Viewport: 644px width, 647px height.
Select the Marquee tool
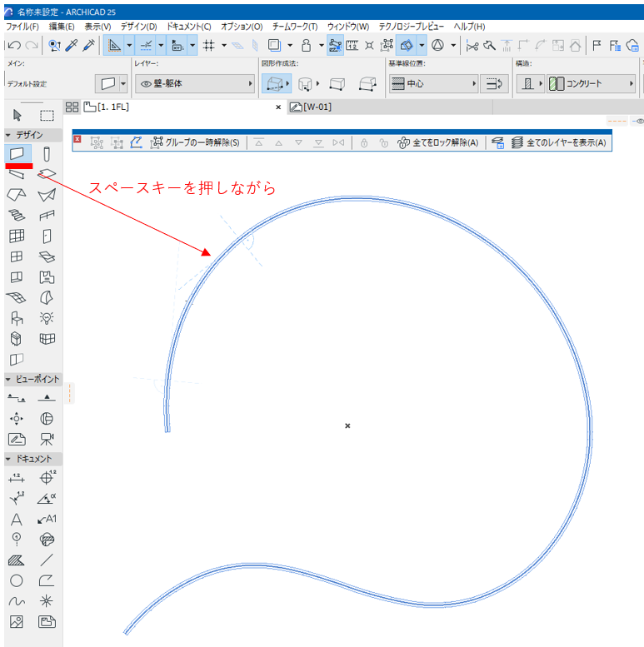click(47, 115)
